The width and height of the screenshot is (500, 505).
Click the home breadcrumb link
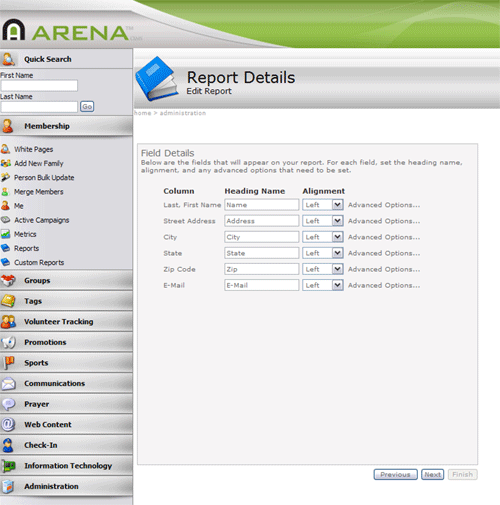[x=142, y=113]
